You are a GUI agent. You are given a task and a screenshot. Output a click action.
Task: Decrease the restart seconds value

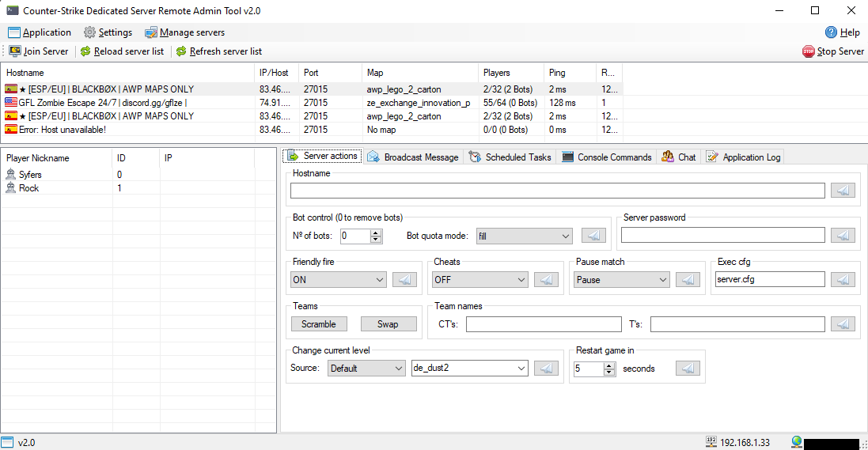pyautogui.click(x=609, y=372)
